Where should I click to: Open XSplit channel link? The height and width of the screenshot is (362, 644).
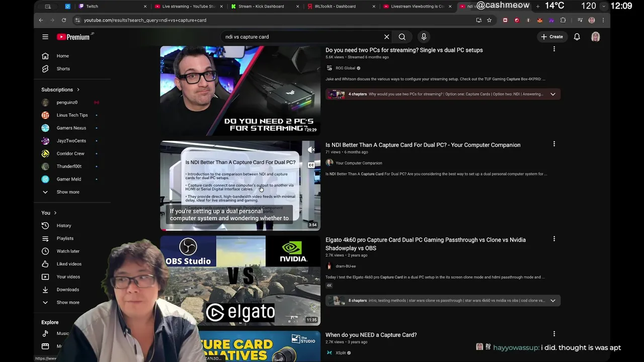point(341,353)
